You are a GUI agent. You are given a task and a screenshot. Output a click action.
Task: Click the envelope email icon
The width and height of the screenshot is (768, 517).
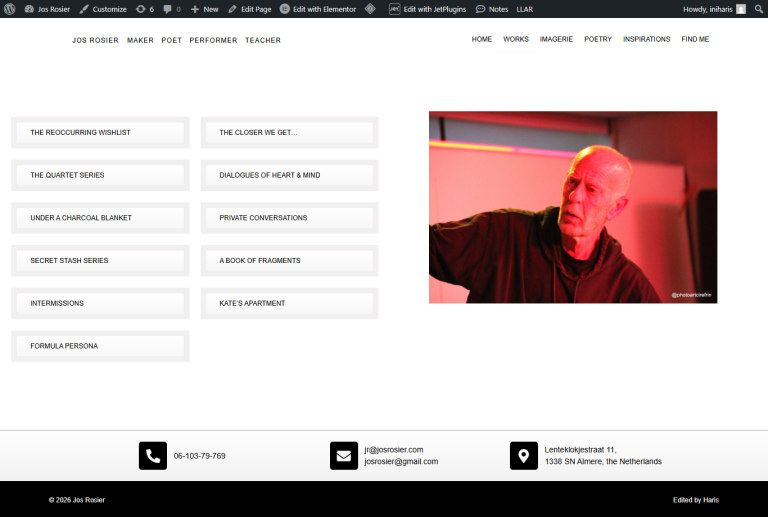pos(343,456)
